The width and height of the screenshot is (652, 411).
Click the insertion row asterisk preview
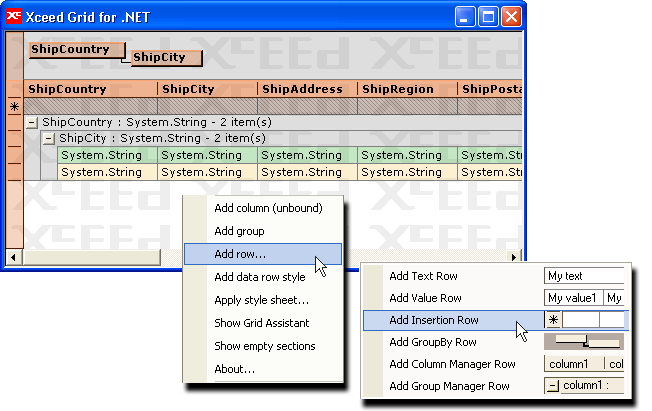tap(553, 320)
